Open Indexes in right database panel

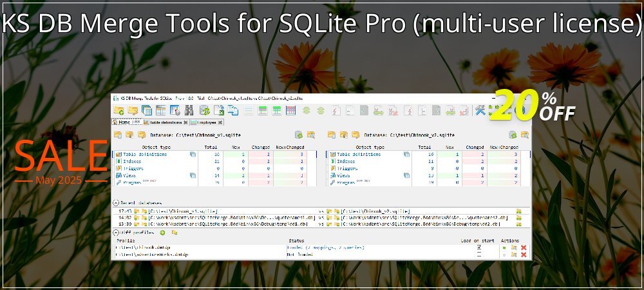(346, 161)
